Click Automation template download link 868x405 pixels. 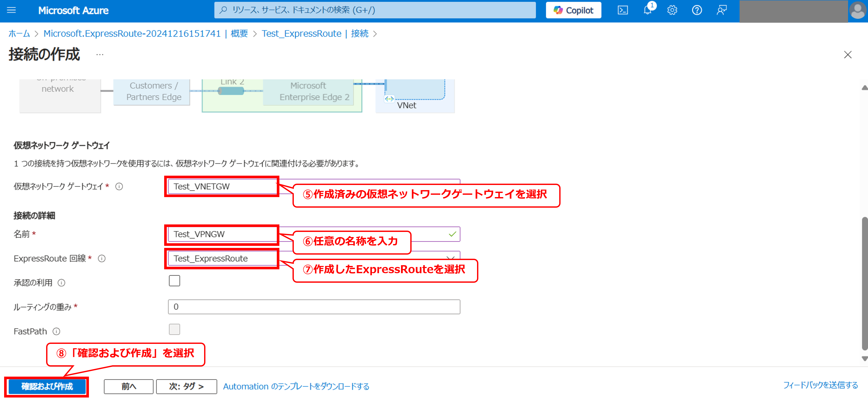296,386
